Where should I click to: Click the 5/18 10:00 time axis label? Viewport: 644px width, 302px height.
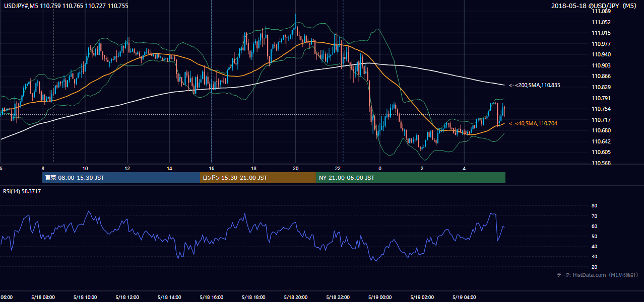pos(85,297)
